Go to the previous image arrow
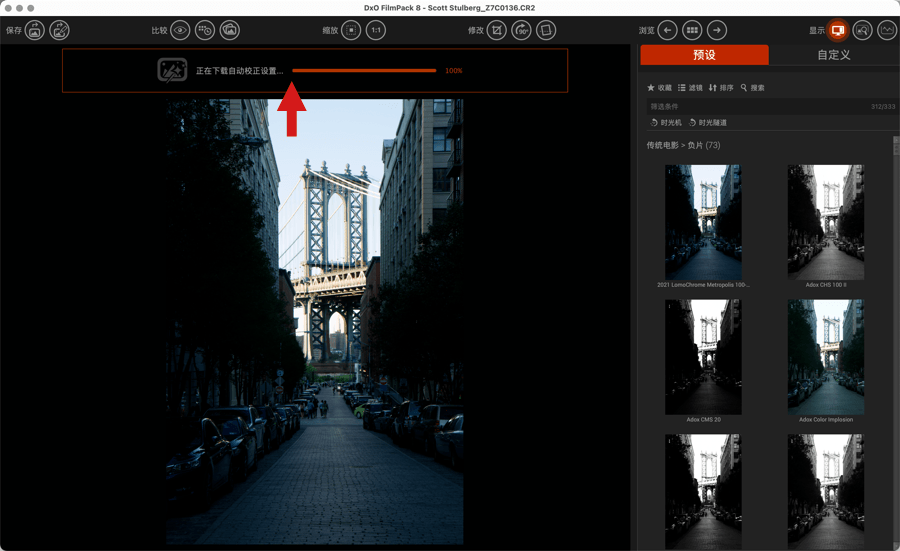 pos(667,31)
